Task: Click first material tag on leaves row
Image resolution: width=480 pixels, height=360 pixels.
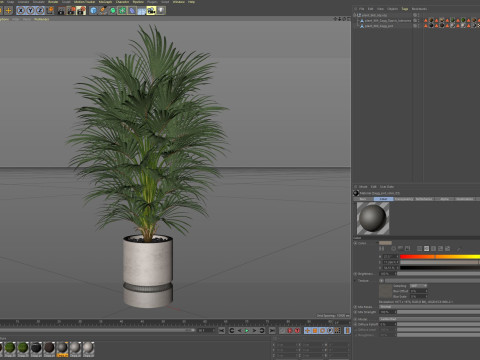Action: 431,21
